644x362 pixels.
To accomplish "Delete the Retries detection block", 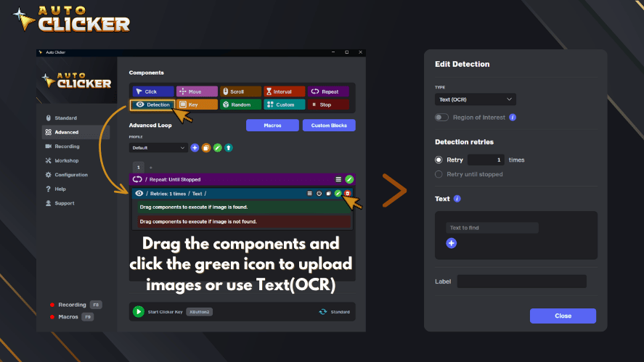I will tap(348, 193).
